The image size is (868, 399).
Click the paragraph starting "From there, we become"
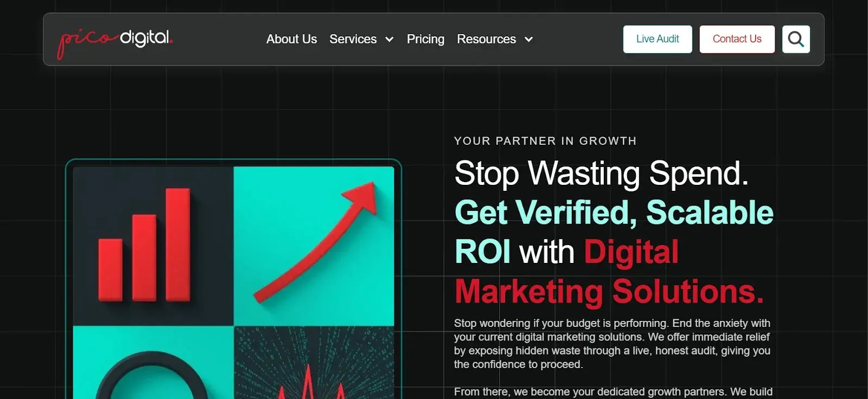pyautogui.click(x=613, y=391)
